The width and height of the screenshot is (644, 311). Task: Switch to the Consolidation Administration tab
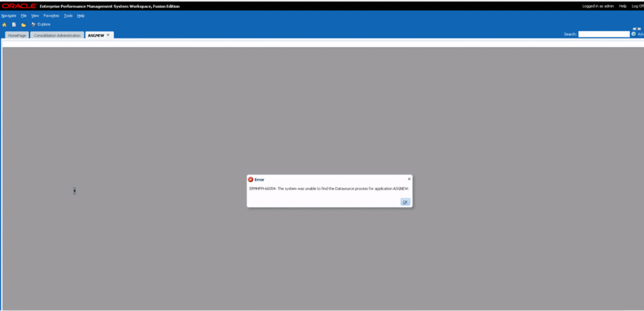(57, 35)
